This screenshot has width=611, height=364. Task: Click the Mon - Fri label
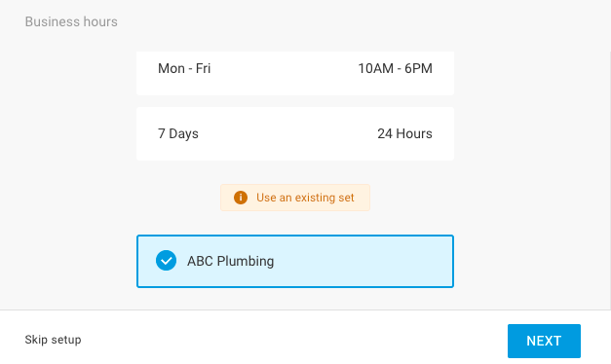(x=184, y=68)
